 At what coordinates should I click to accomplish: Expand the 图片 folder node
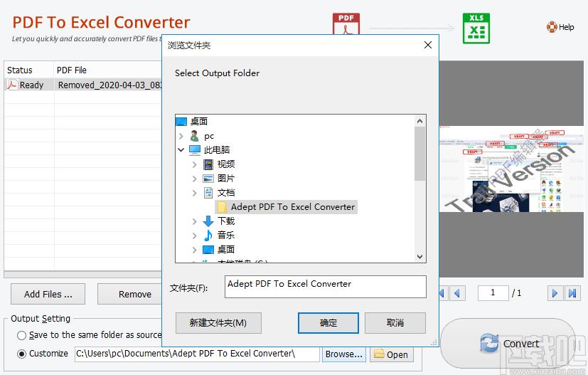point(194,179)
